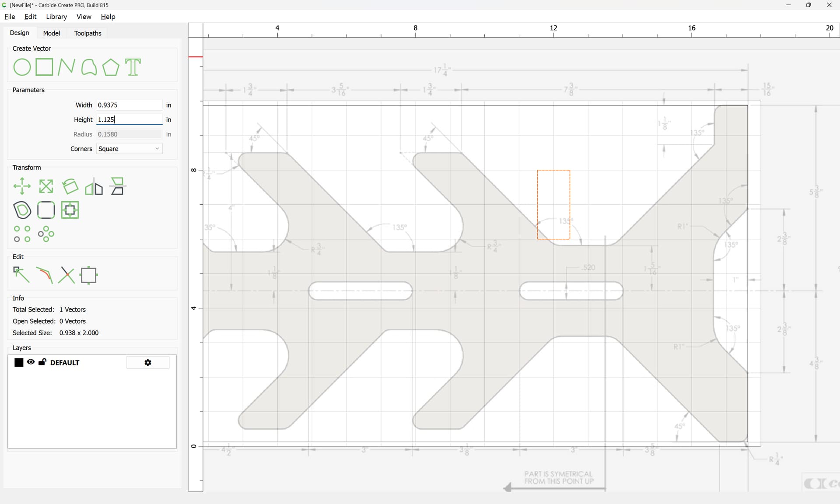The image size is (840, 504).
Task: Choose the Offset vector tool
Action: coord(22,210)
